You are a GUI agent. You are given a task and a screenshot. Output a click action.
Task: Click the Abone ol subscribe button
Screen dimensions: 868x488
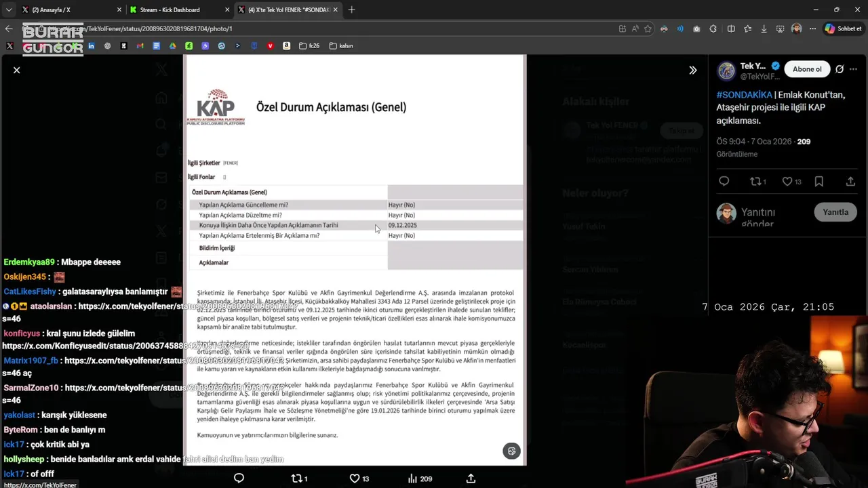pyautogui.click(x=807, y=69)
